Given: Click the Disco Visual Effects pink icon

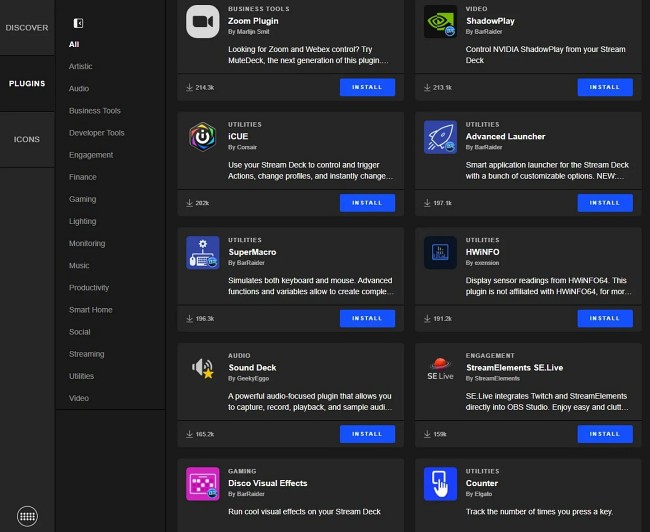Looking at the screenshot, I should click(202, 484).
